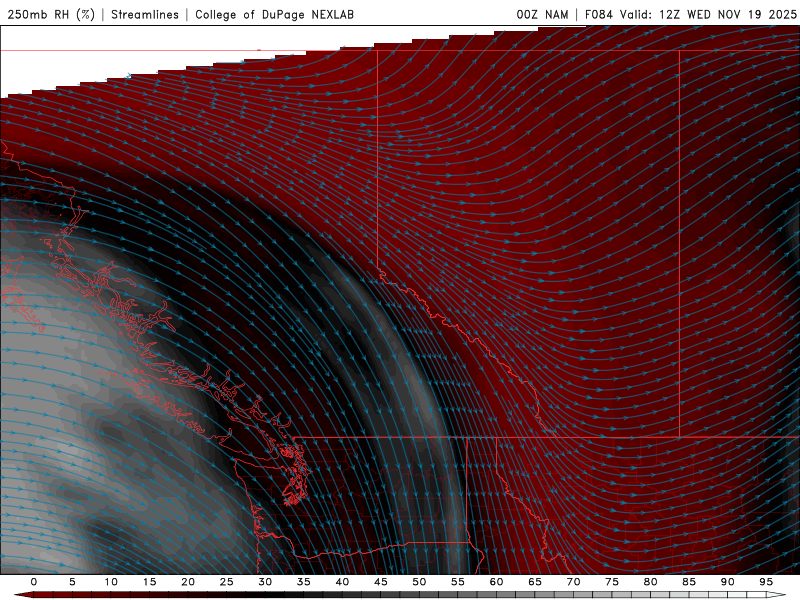Select the colorbar tick label "95"
The image size is (800, 600).
point(766,582)
